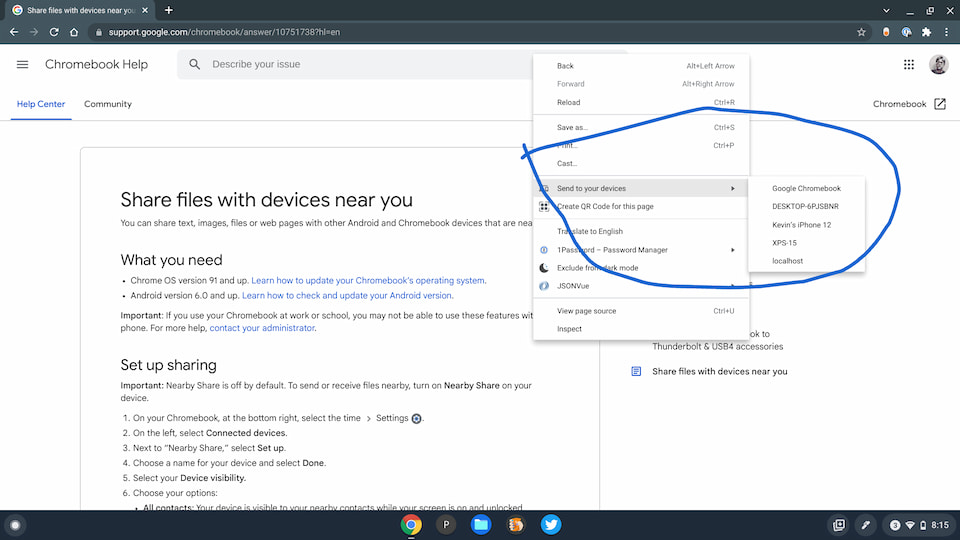Send page to Kevin's iPhone 12
Image resolution: width=960 pixels, height=540 pixels.
[806, 225]
